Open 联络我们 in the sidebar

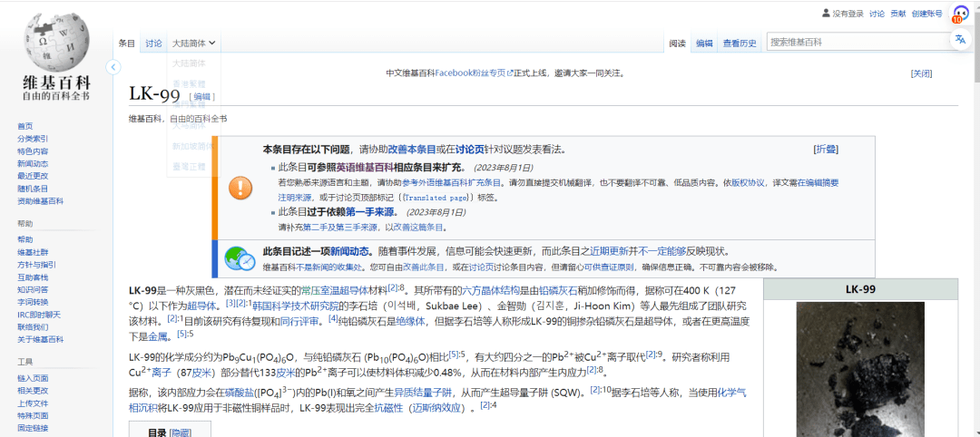click(x=33, y=327)
